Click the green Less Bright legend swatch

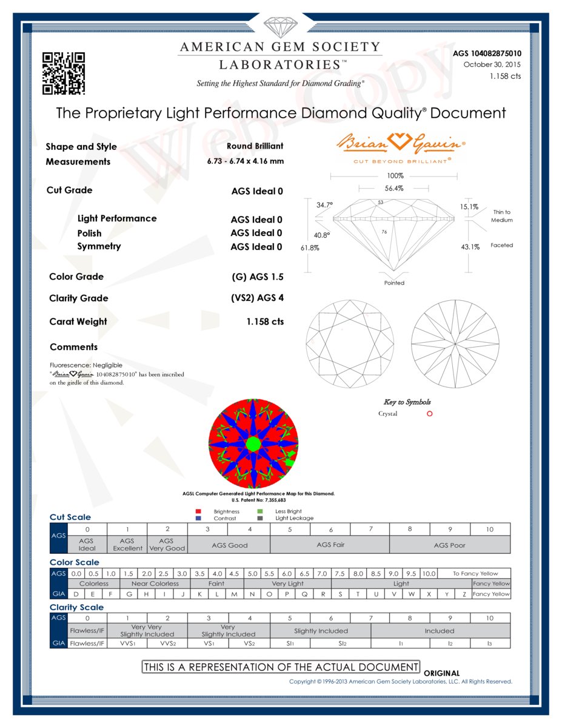coord(259,511)
